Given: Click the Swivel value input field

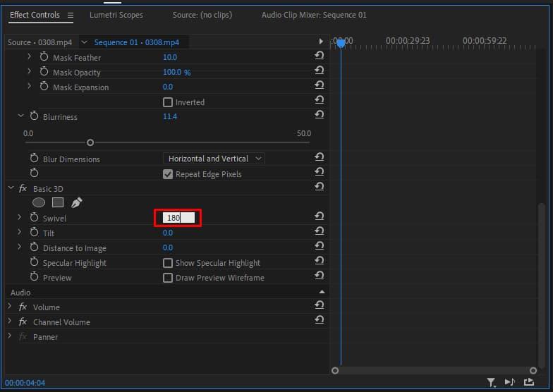Looking at the screenshot, I should click(178, 218).
